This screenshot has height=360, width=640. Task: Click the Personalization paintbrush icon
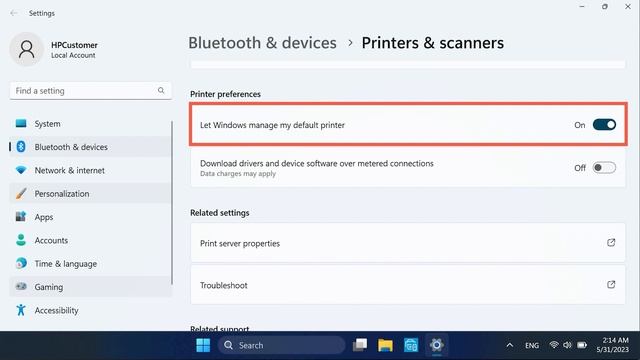[x=21, y=193]
